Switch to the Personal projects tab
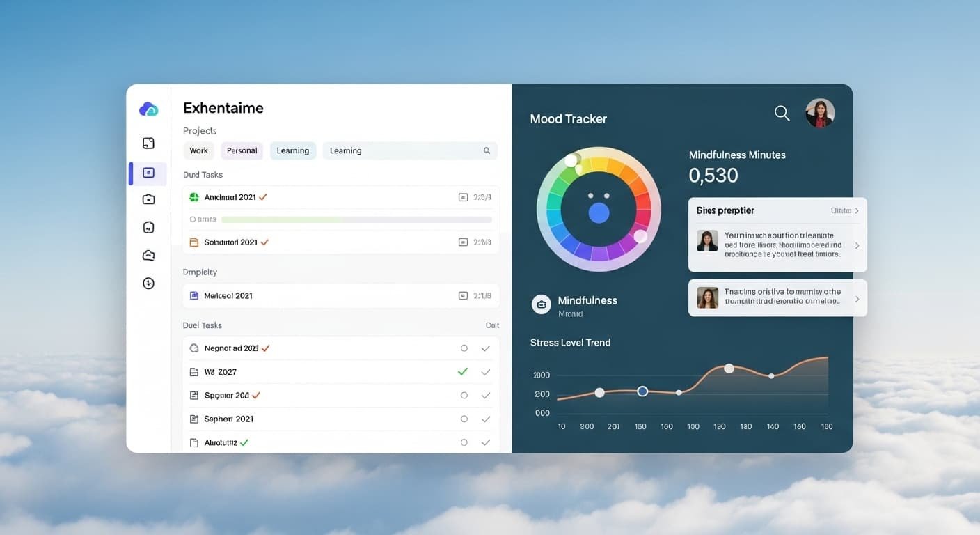Image resolution: width=980 pixels, height=535 pixels. pyautogui.click(x=242, y=150)
